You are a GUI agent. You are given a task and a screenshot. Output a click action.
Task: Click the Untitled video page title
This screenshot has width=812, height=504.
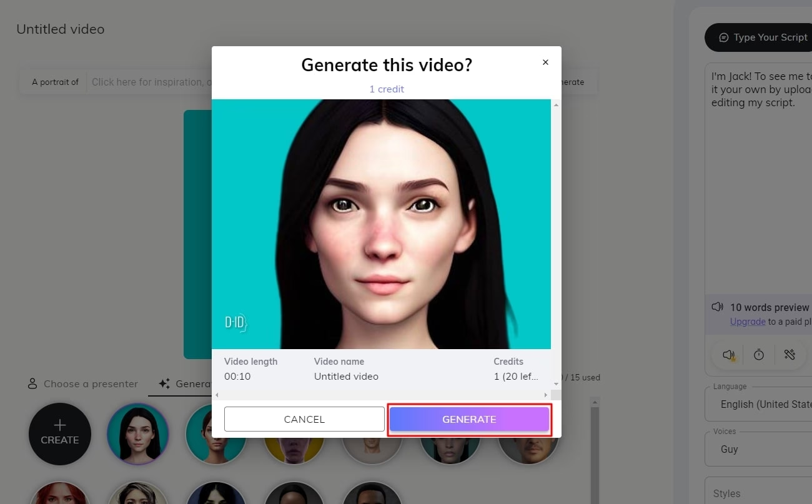(x=61, y=29)
